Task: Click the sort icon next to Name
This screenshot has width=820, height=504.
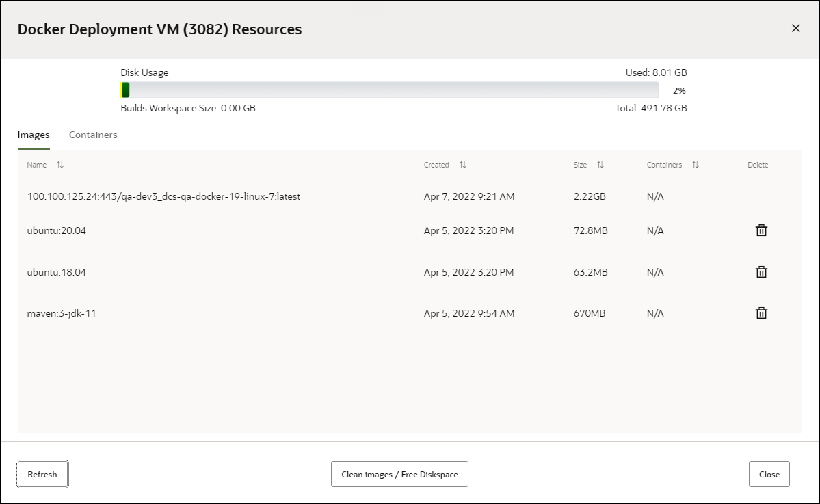Action: click(x=60, y=165)
